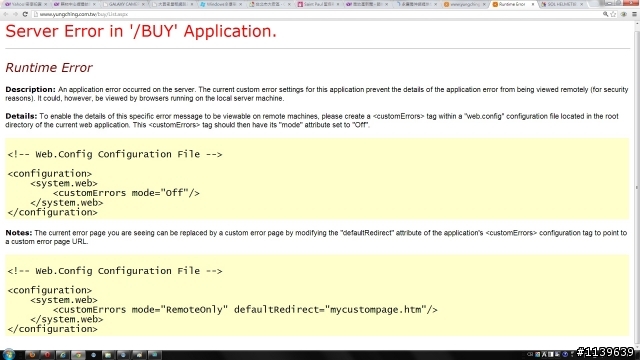Bookmark this page with the star icon
This screenshot has width=640, height=360.
613,14
